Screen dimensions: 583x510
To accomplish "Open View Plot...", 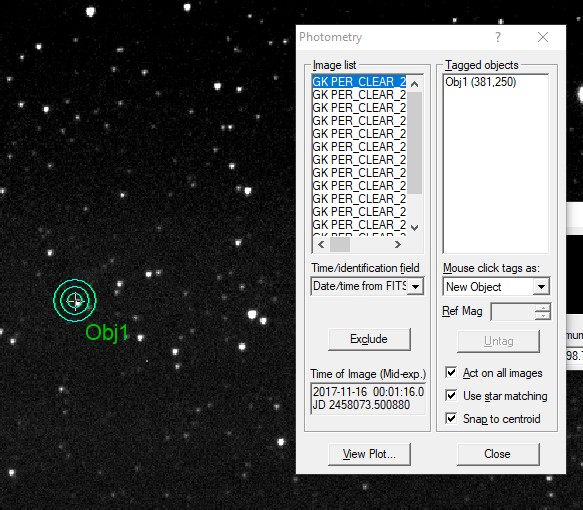I will 369,454.
